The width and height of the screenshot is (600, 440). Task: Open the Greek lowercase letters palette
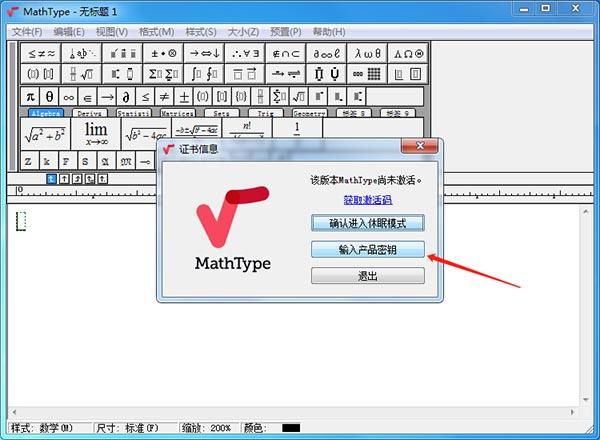click(367, 54)
